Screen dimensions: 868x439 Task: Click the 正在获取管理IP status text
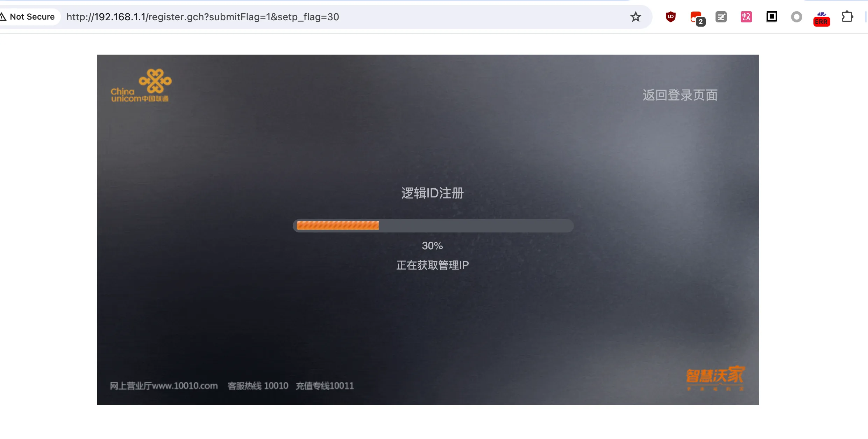[432, 265]
